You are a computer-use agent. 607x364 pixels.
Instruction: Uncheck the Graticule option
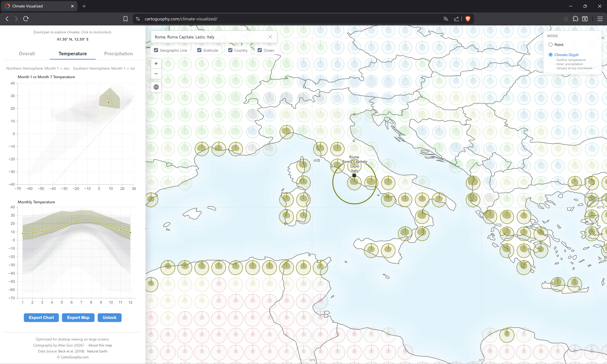(199, 50)
